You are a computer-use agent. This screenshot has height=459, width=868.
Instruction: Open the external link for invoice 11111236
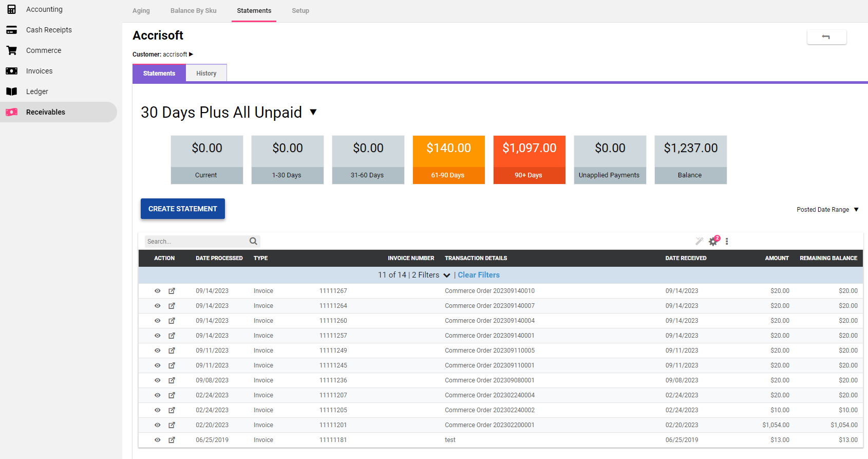point(172,380)
